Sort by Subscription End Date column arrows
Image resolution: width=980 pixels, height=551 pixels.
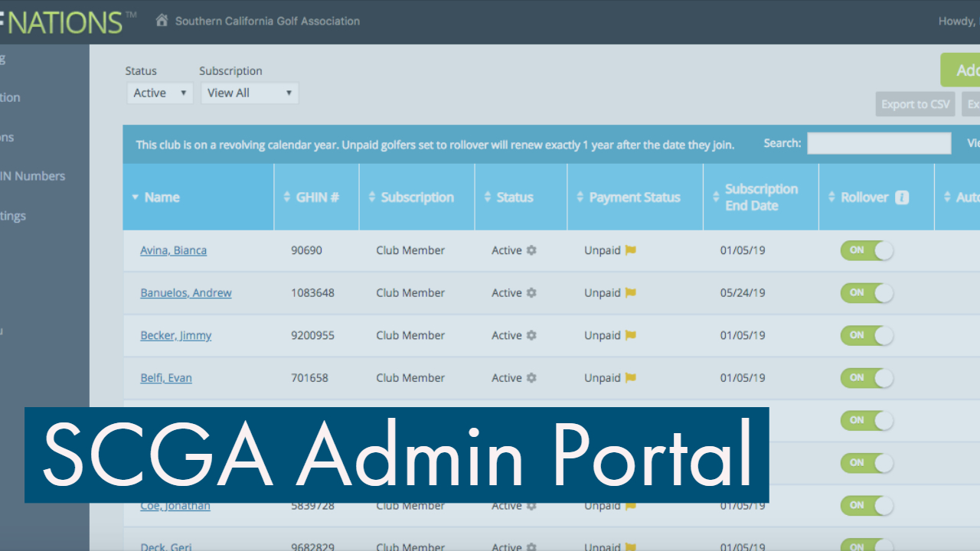coord(716,197)
